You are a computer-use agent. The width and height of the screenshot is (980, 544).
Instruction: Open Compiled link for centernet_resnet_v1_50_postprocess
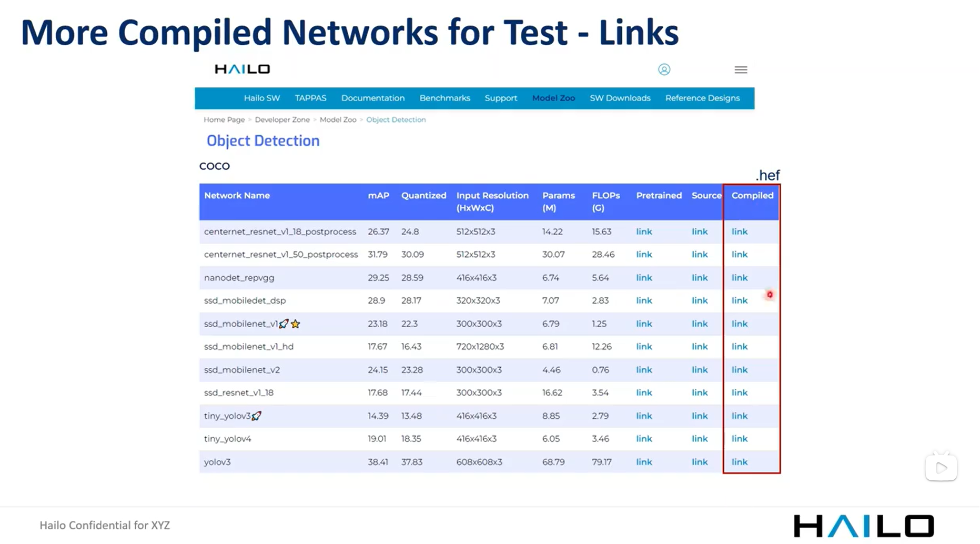[x=739, y=254]
